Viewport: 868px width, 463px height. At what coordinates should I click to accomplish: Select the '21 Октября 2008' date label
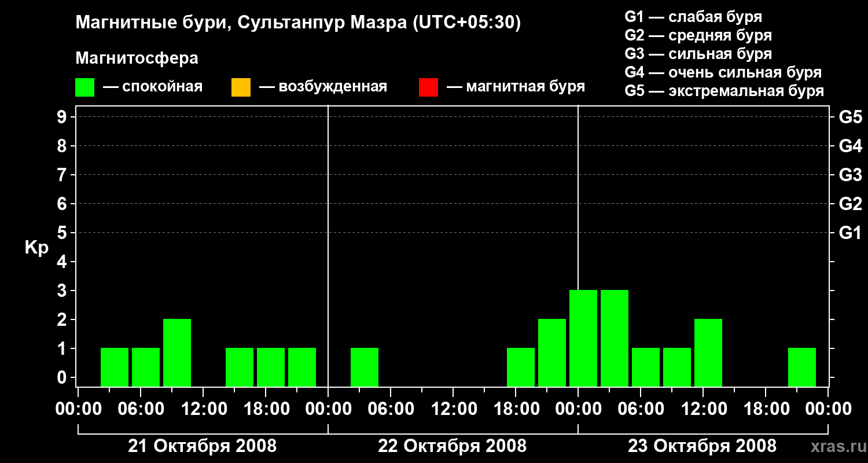click(x=202, y=446)
